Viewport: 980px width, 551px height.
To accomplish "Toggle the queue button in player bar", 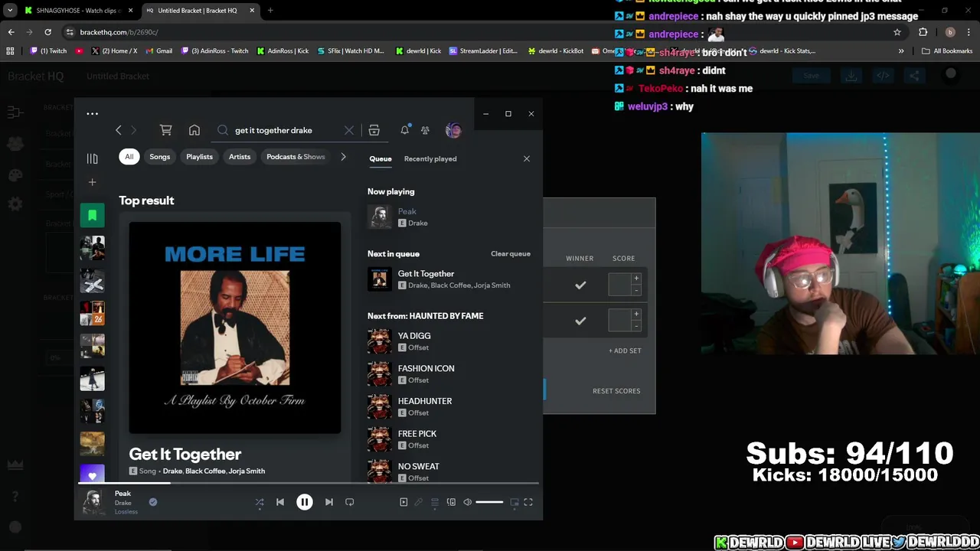I will point(435,502).
